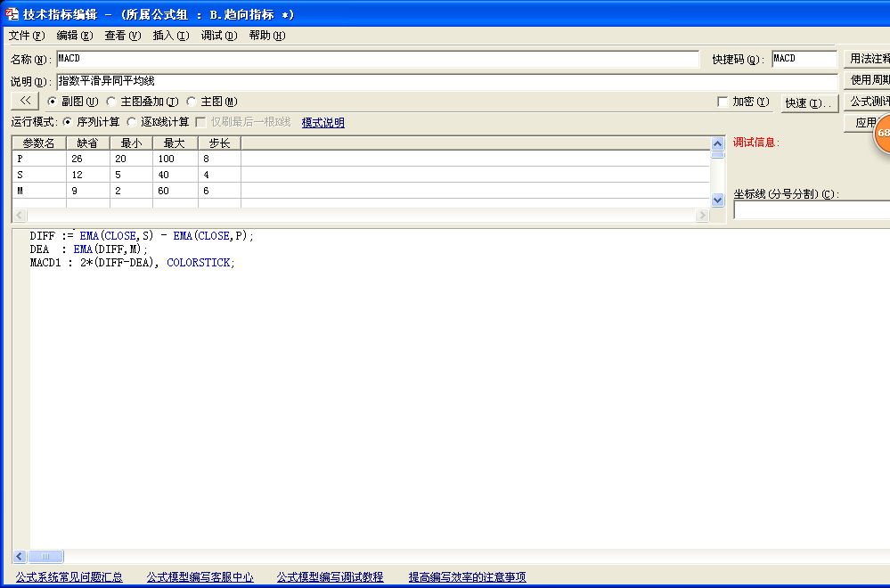Click code editor left scroll arrow
Viewport: 890px width, 588px height.
20,556
